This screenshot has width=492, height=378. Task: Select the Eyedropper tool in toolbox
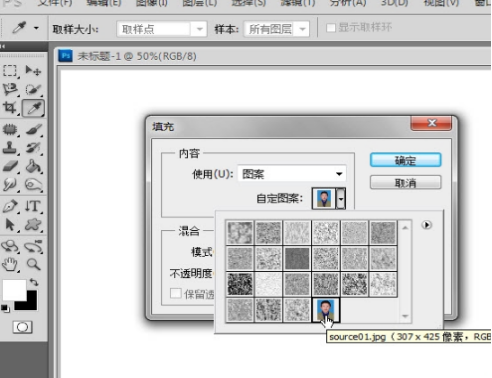[x=33, y=108]
